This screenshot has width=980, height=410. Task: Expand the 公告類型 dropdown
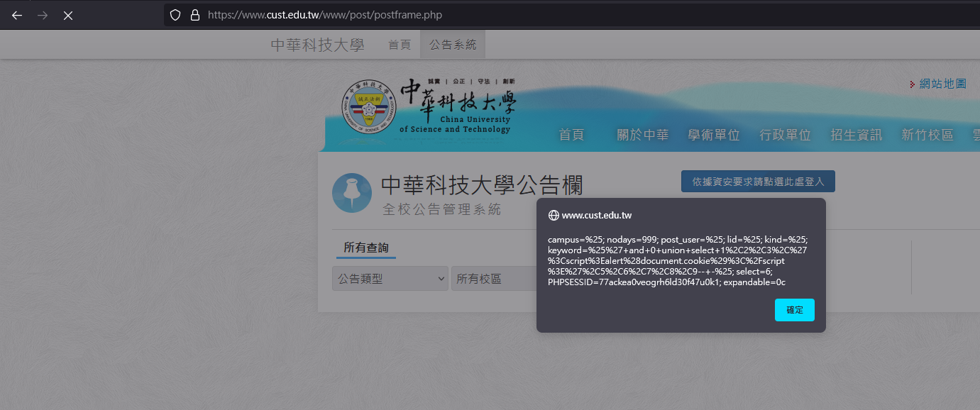390,279
